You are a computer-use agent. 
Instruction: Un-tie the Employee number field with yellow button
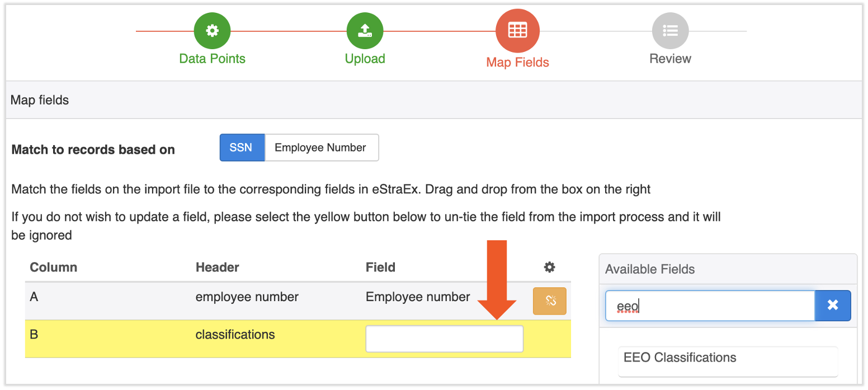coord(549,301)
